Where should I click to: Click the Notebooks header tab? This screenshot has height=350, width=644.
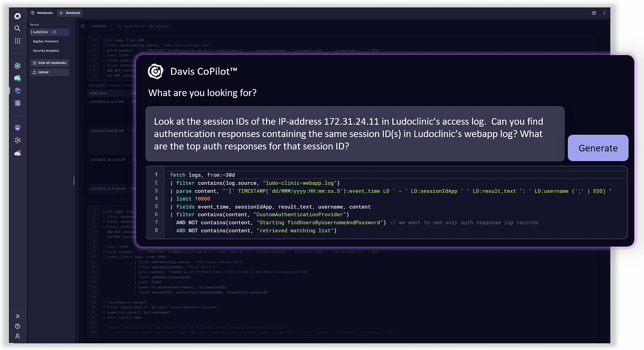coord(42,13)
